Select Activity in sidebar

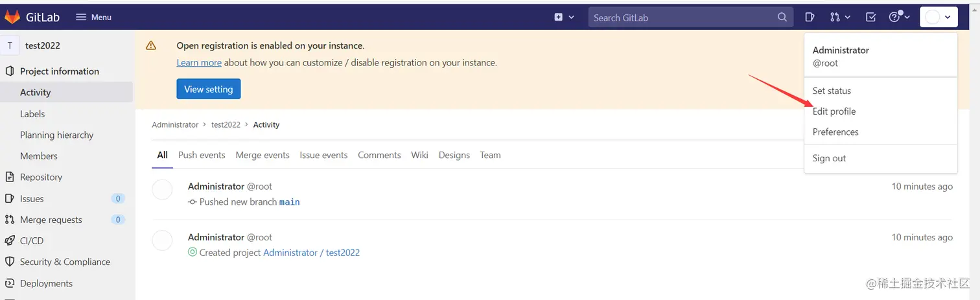point(66,93)
